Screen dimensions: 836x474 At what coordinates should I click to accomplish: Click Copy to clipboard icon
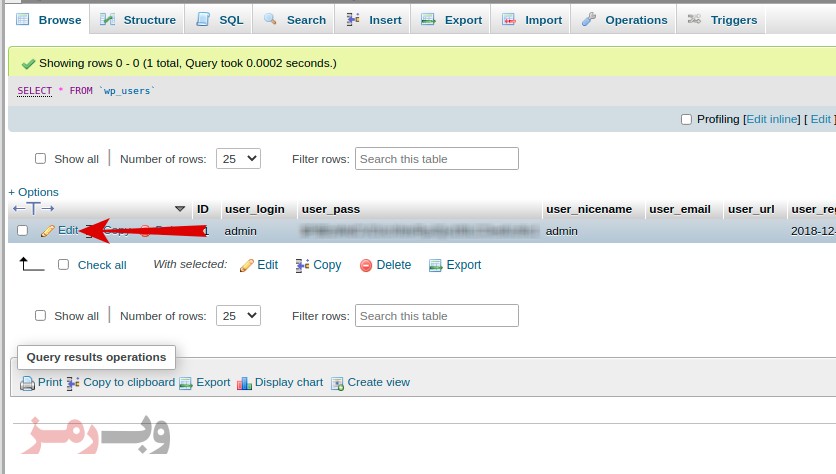pyautogui.click(x=73, y=383)
